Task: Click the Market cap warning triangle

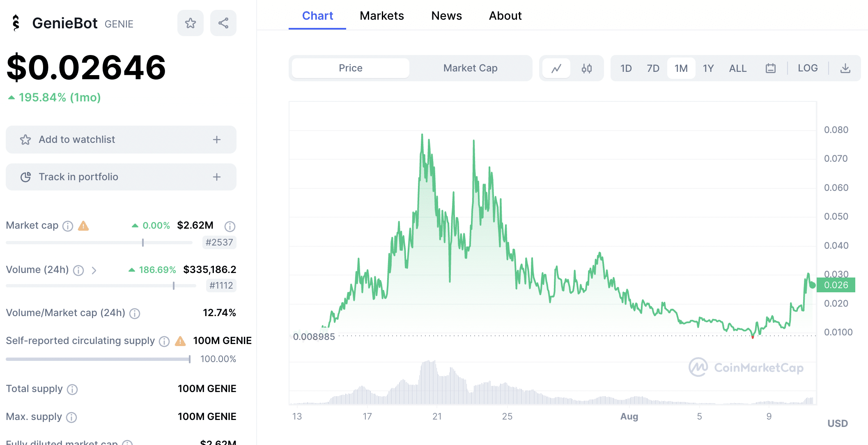Action: click(x=83, y=225)
